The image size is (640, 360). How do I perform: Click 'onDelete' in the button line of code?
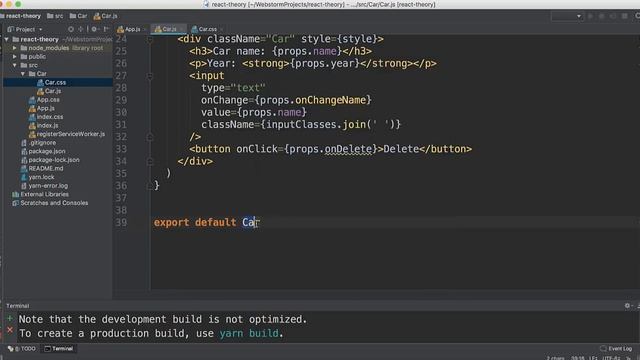(x=348, y=149)
